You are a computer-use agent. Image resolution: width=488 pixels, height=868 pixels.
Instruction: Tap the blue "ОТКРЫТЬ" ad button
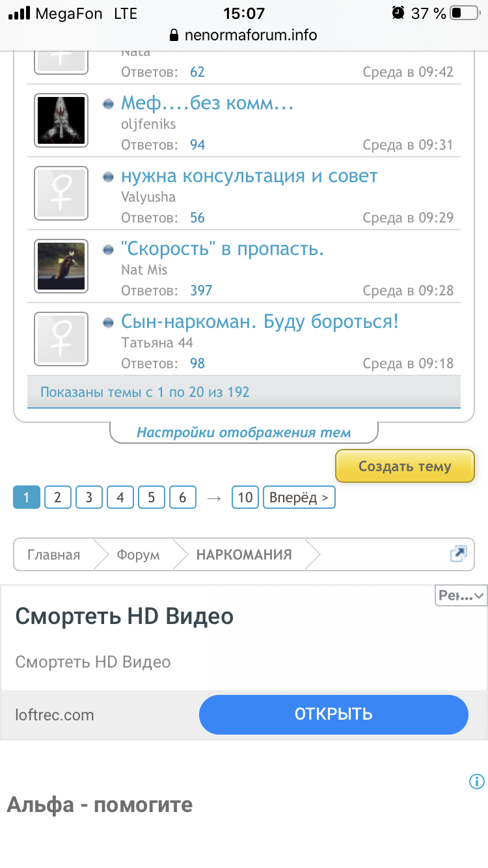pos(333,714)
